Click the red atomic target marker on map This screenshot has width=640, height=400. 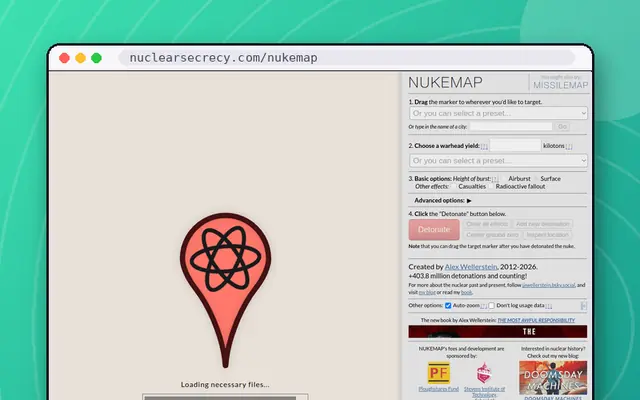tap(225, 290)
